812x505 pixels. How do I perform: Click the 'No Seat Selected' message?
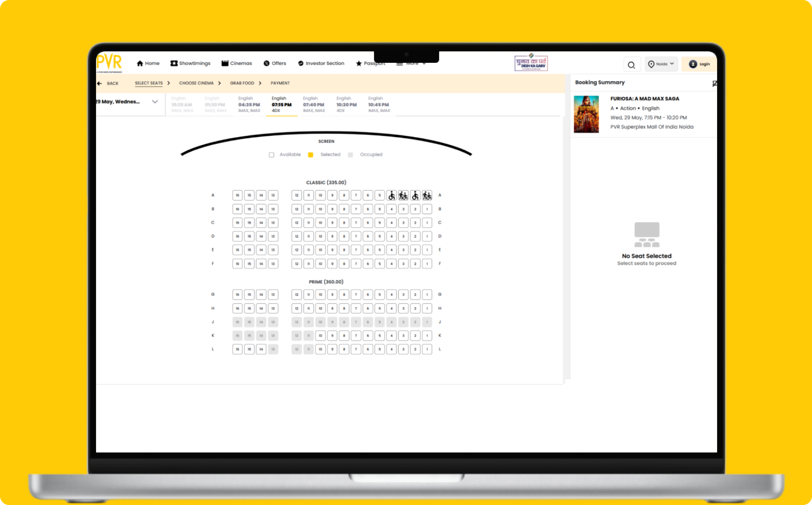[x=647, y=256]
